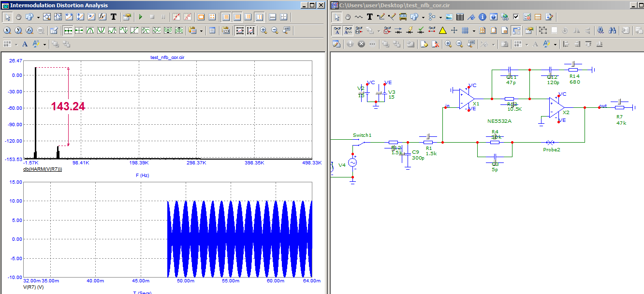Viewport: 644px width, 294px height.
Task: Expand the dropdown arrow beside the blue grid icon
Action: point(474,30)
